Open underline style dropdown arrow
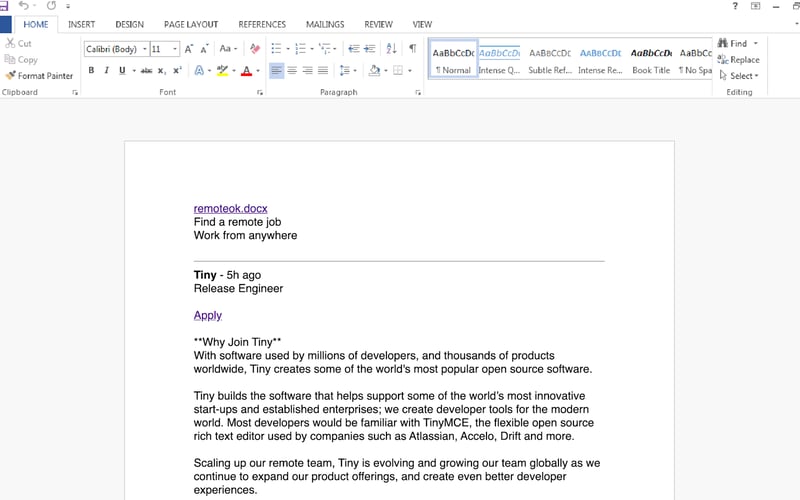Viewport: 800px width, 500px height. click(x=134, y=70)
